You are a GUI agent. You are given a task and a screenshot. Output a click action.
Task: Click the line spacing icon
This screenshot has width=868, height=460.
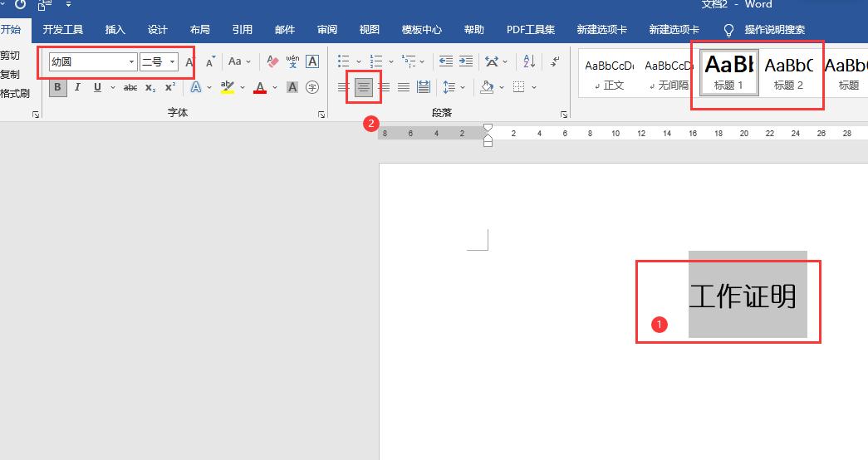(449, 87)
